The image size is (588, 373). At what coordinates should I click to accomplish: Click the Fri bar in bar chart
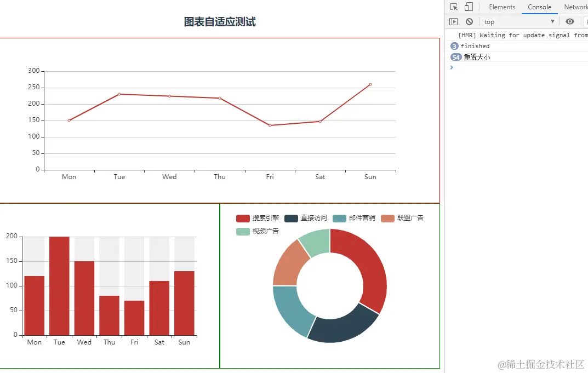(x=134, y=318)
